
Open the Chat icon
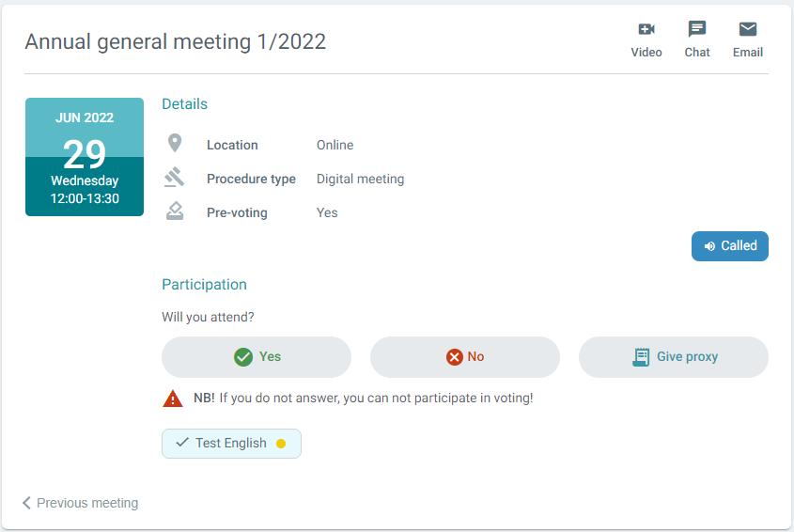coord(697,29)
